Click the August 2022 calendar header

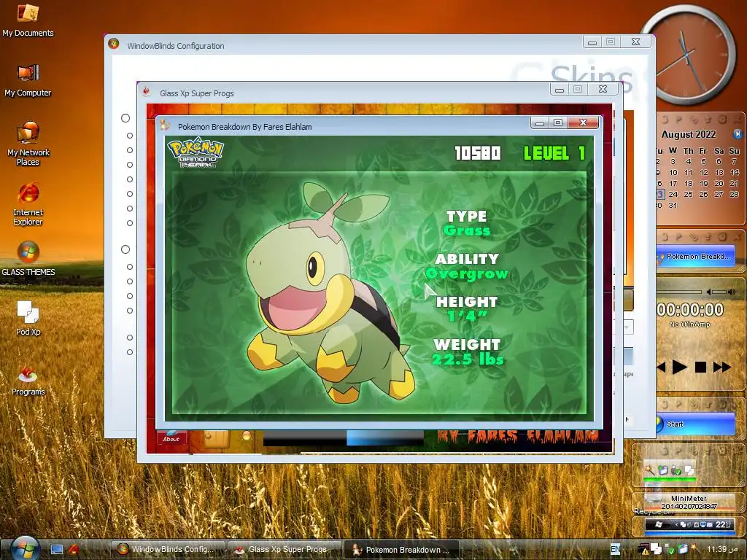[x=689, y=134]
